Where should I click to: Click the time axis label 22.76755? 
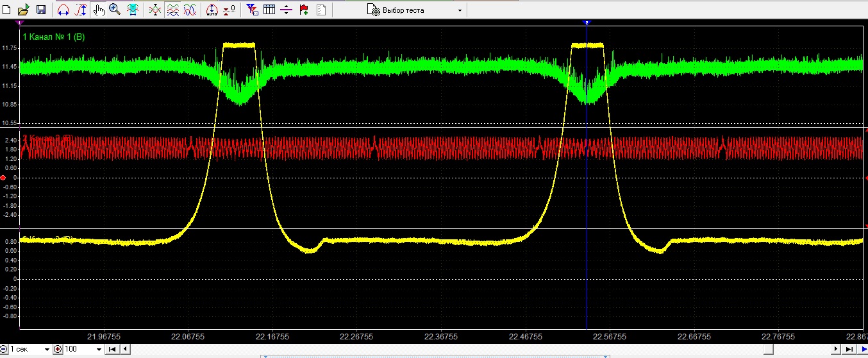click(777, 336)
